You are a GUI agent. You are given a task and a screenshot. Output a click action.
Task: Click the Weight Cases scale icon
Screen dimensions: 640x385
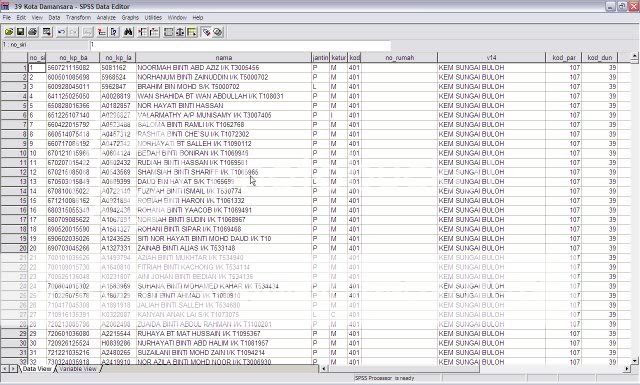pyautogui.click(x=180, y=32)
